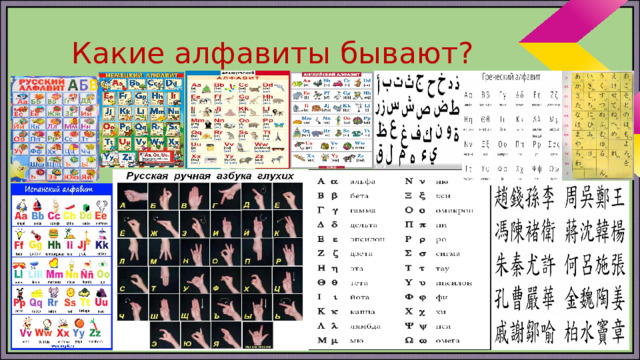
Task: Click the hand sign for letter У
Action: click(195, 280)
